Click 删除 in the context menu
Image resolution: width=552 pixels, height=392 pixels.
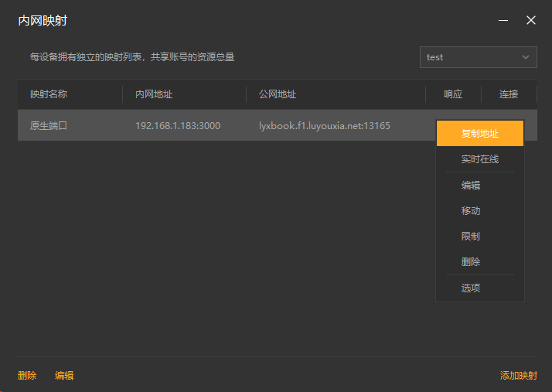pyautogui.click(x=471, y=262)
